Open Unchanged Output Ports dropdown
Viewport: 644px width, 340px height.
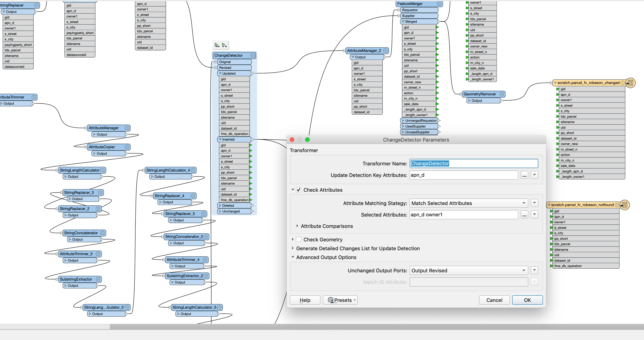point(469,270)
